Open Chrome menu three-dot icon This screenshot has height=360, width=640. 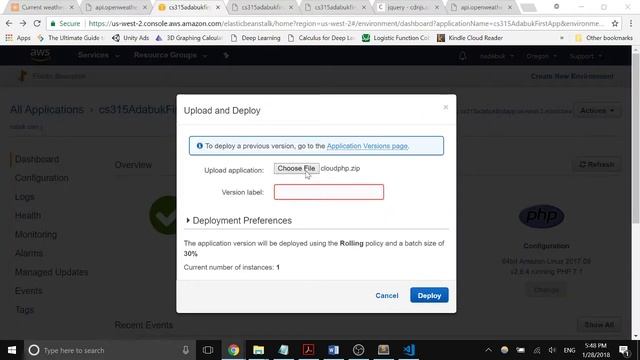(x=631, y=24)
